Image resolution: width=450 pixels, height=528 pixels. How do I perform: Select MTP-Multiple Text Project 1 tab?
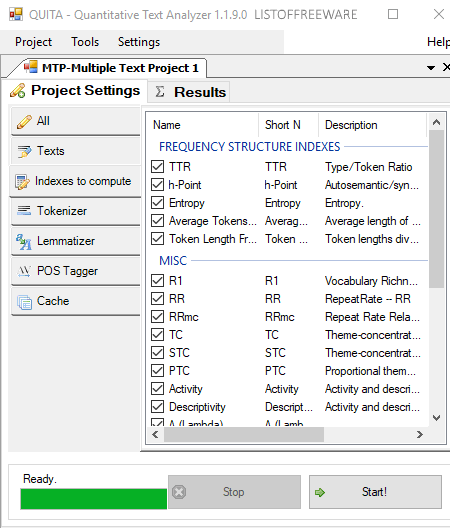tap(112, 68)
